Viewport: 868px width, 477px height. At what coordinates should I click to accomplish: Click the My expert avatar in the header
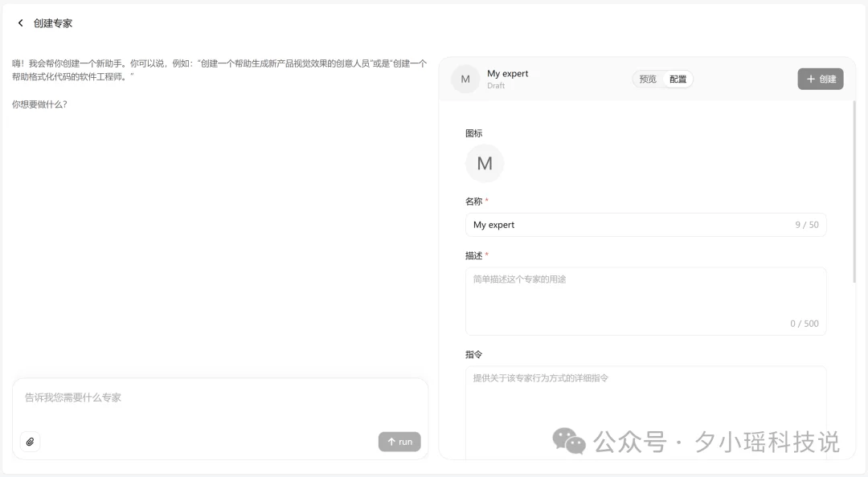click(465, 79)
